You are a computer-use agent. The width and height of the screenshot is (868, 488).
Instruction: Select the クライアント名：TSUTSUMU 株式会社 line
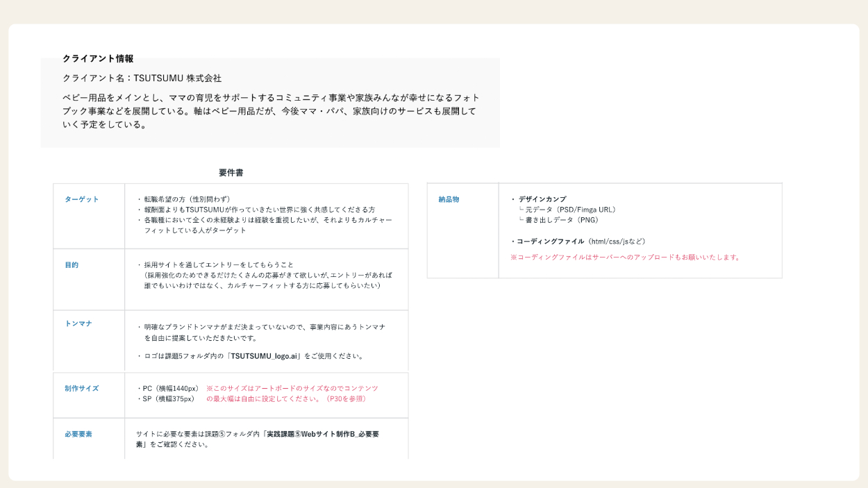pyautogui.click(x=142, y=78)
